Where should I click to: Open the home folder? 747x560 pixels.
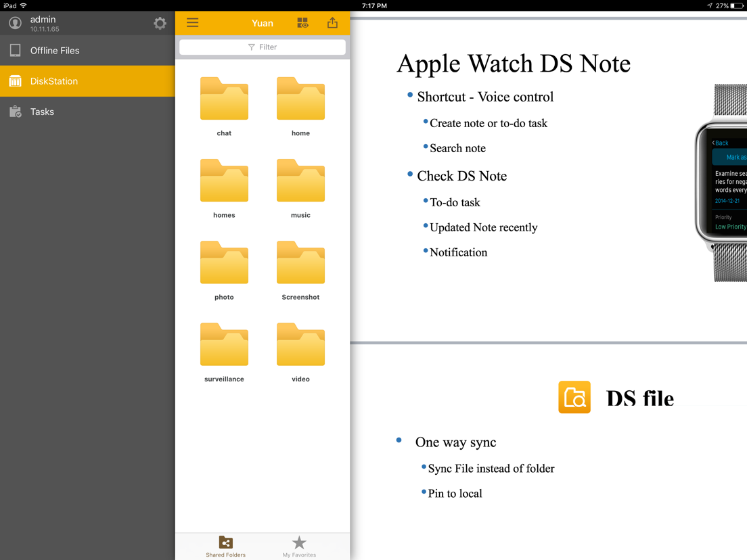[300, 99]
